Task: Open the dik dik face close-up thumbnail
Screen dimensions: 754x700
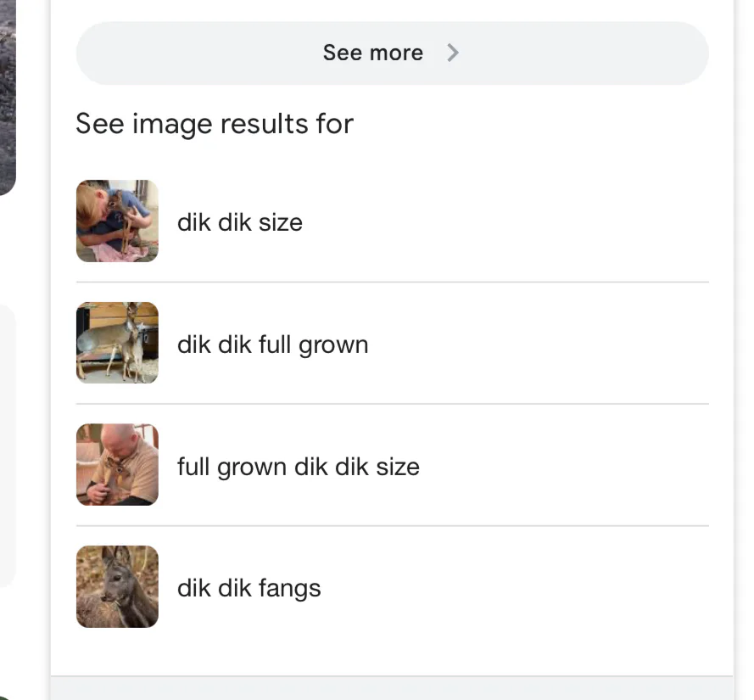Action: (117, 587)
